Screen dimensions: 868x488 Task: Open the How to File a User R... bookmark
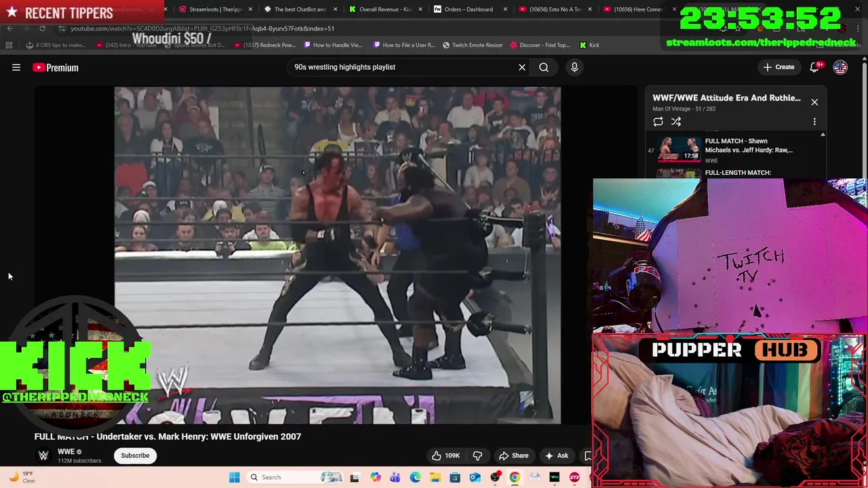click(404, 45)
